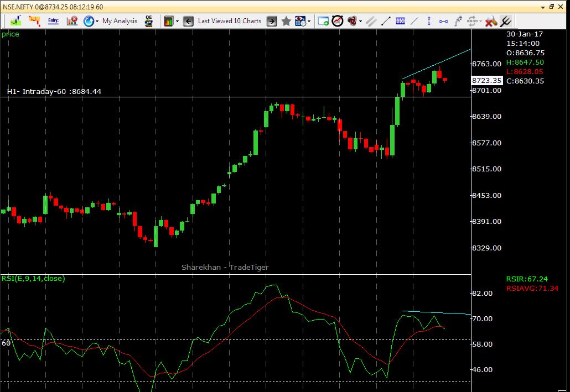The image size is (570, 392).
Task: Click the OE order entry icon
Action: click(x=147, y=21)
